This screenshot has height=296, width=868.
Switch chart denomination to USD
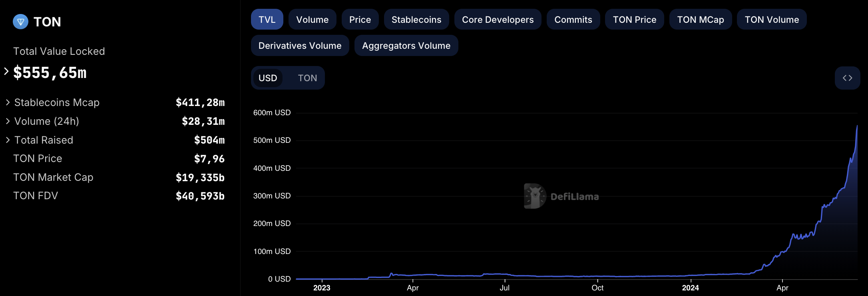point(268,78)
